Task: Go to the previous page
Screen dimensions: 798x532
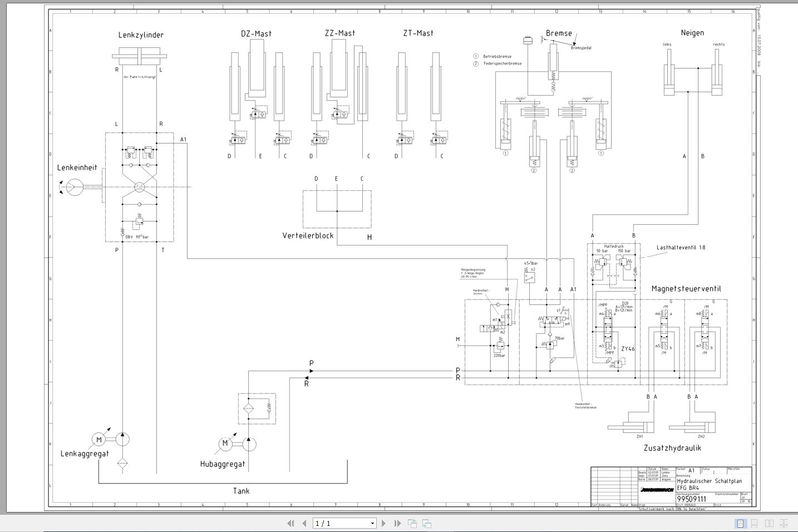Action: 304,523
